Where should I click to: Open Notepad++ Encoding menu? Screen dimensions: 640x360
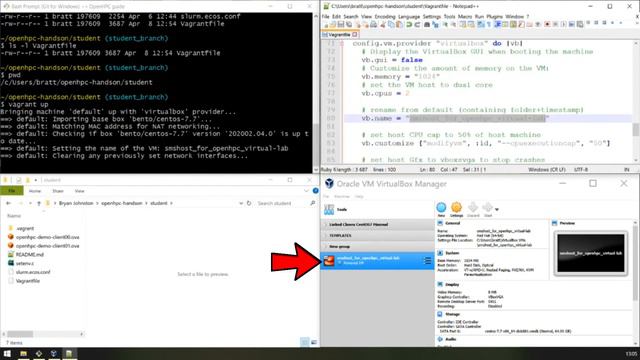[385, 17]
